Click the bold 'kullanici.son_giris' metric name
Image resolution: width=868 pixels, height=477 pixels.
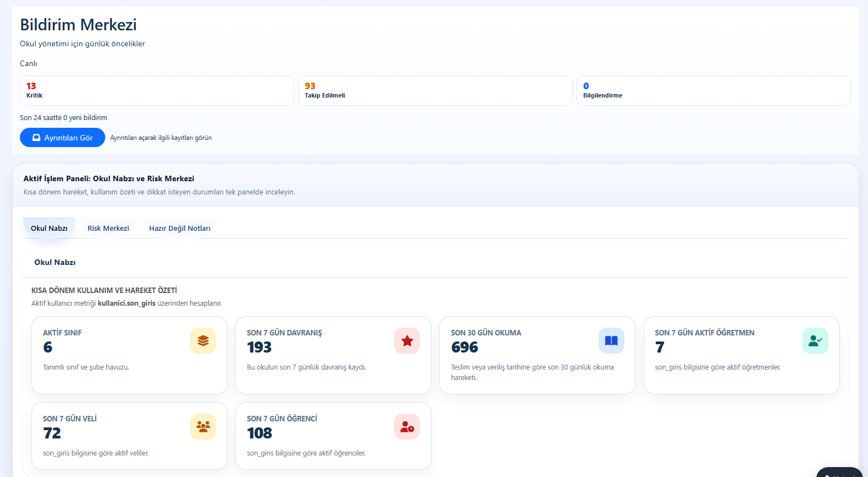tap(127, 303)
